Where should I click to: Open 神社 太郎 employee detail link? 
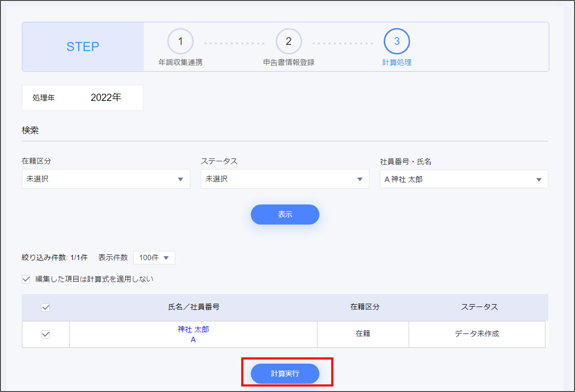(193, 329)
